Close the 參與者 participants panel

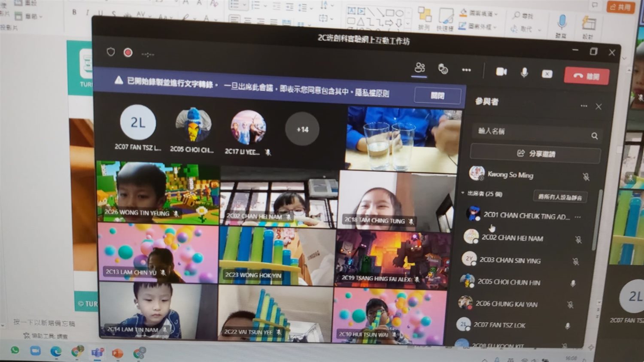[598, 106]
